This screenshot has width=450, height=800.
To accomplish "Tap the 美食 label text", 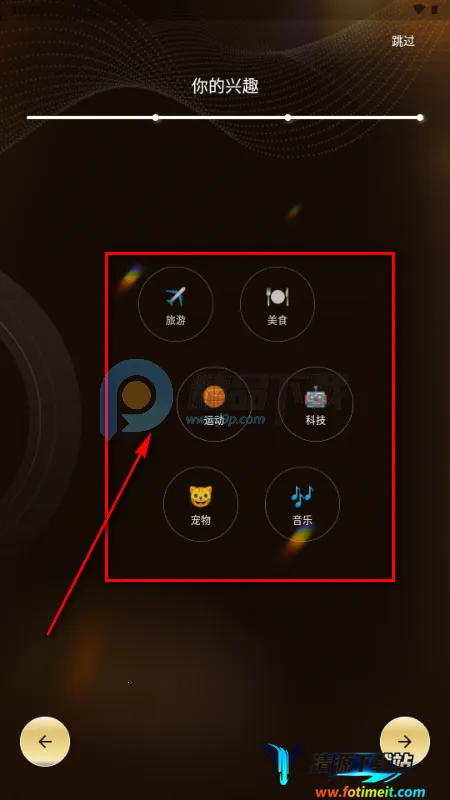I will click(x=278, y=320).
